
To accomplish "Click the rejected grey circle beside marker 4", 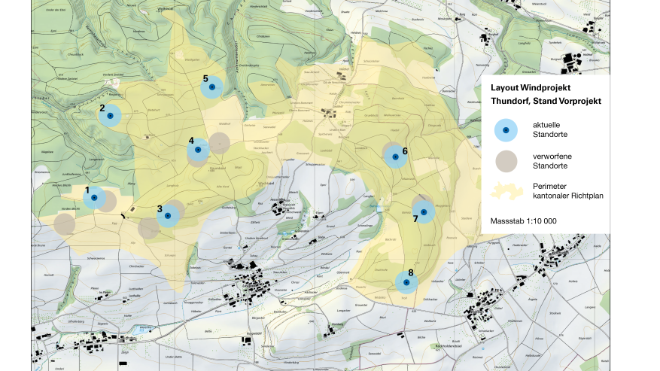I will coord(219,143).
